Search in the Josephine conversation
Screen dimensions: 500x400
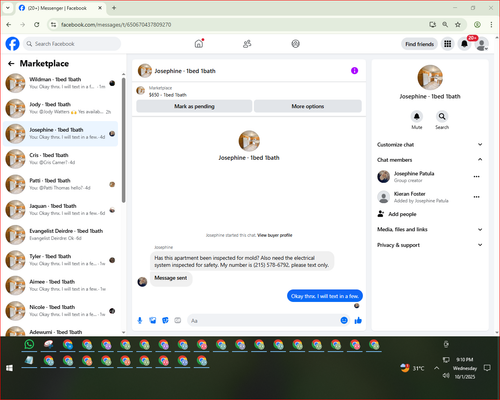click(x=442, y=116)
